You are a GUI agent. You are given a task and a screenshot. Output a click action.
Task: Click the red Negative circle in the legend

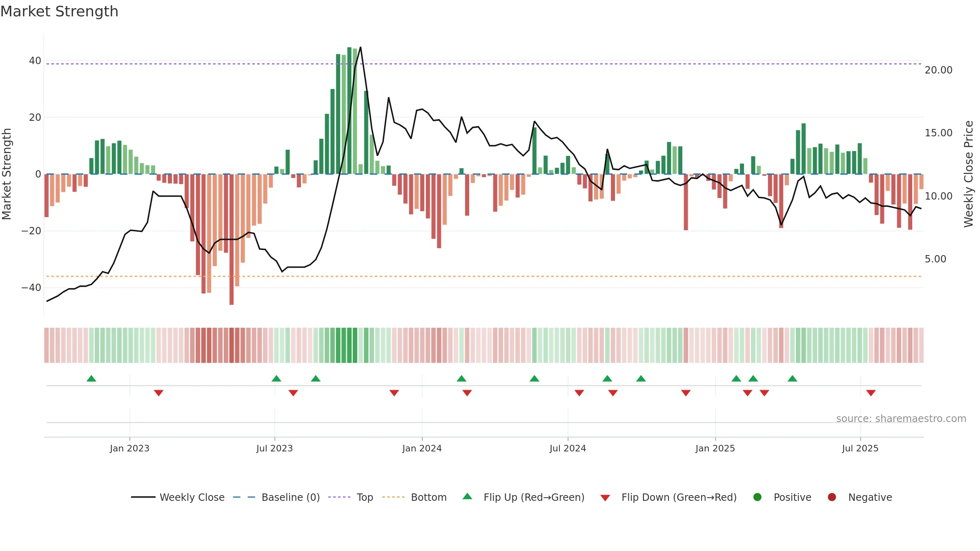tap(832, 497)
